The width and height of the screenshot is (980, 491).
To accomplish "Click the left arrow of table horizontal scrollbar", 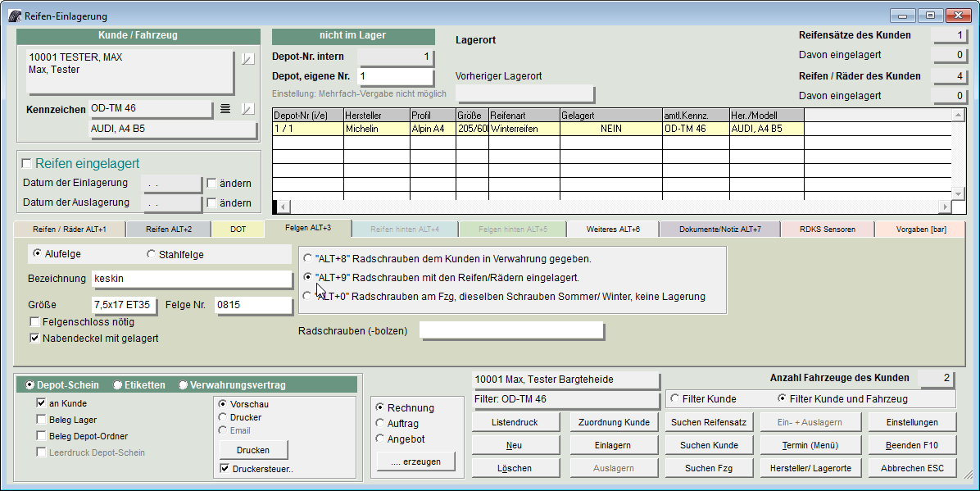I will tap(283, 207).
